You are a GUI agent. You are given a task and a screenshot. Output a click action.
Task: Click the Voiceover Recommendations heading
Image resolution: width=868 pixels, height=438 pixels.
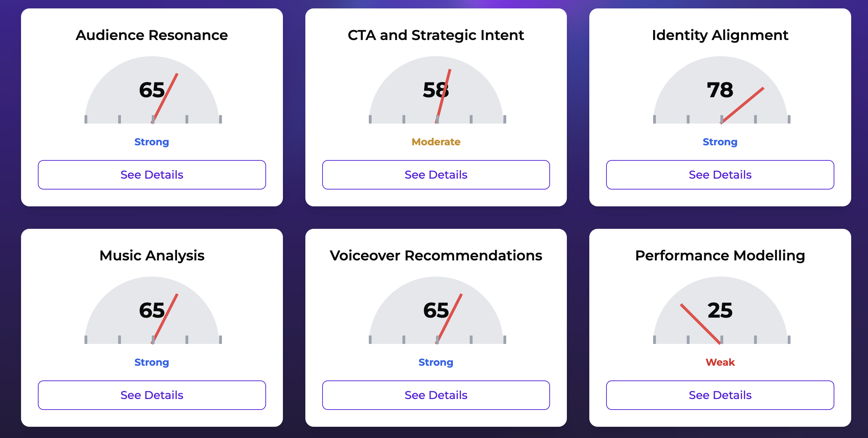pyautogui.click(x=436, y=255)
